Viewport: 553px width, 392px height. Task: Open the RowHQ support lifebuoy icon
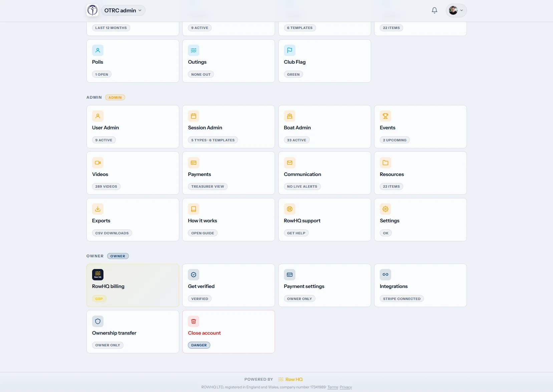point(290,209)
